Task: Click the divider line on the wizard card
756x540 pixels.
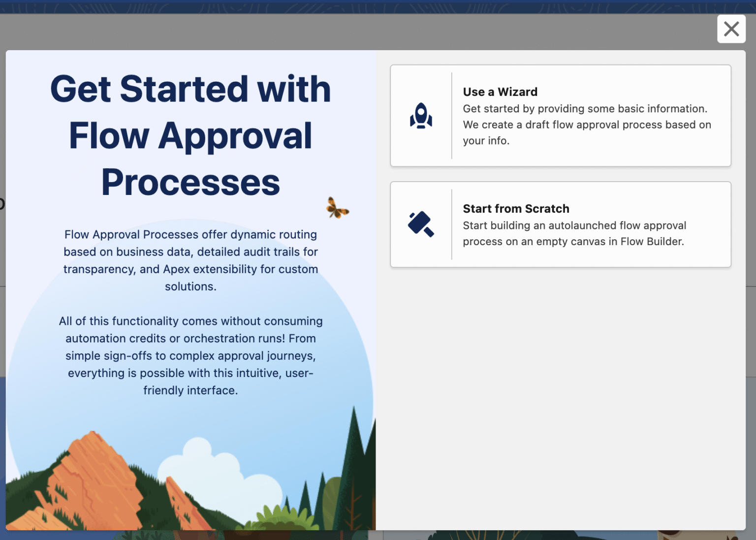Action: (x=452, y=116)
